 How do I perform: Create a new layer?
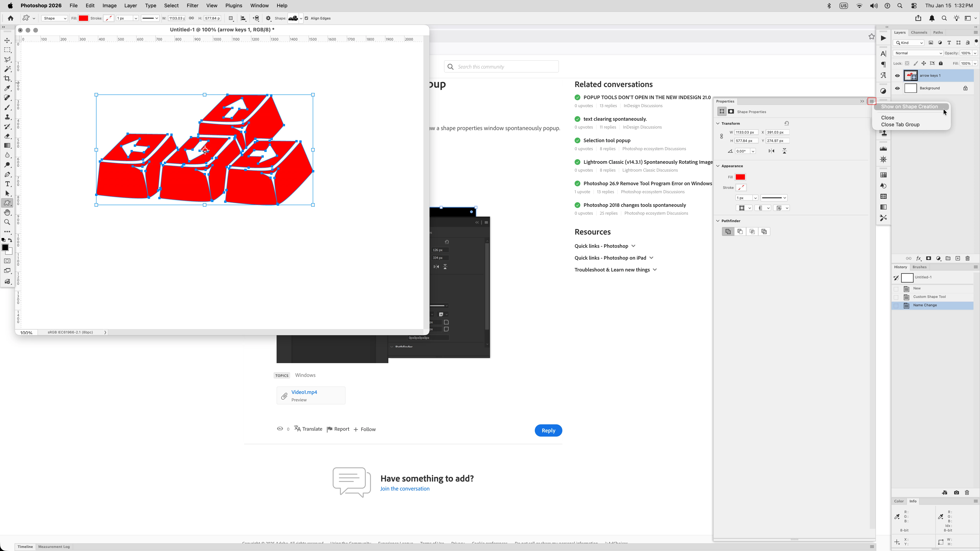coord(958,259)
